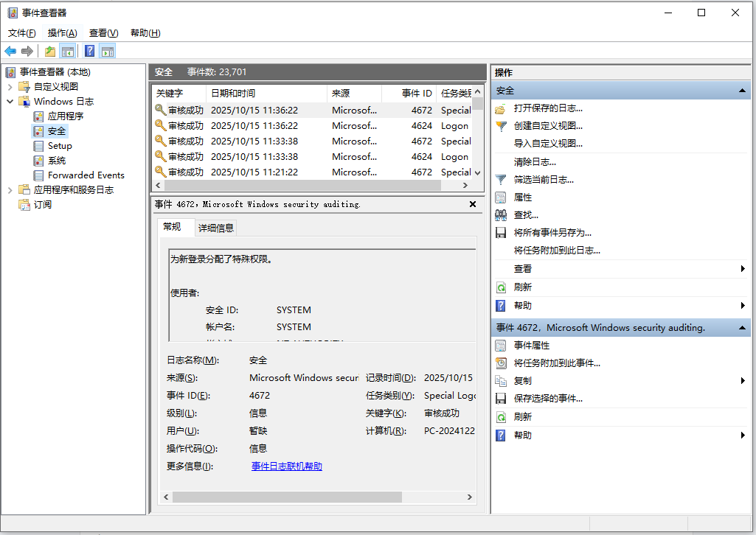Open Forwarded Events log
Image resolution: width=756 pixels, height=535 pixels.
click(86, 175)
